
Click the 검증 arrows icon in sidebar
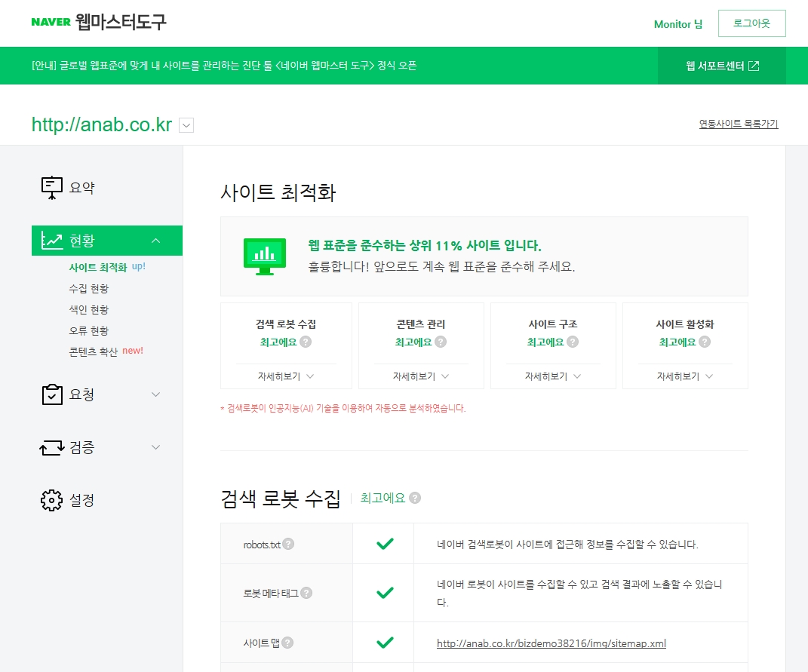point(51,447)
